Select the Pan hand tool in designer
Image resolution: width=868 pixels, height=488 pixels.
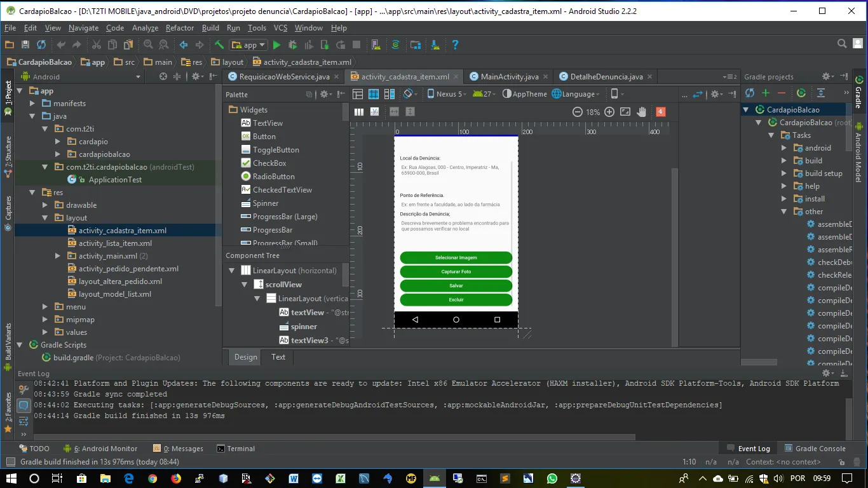(642, 112)
